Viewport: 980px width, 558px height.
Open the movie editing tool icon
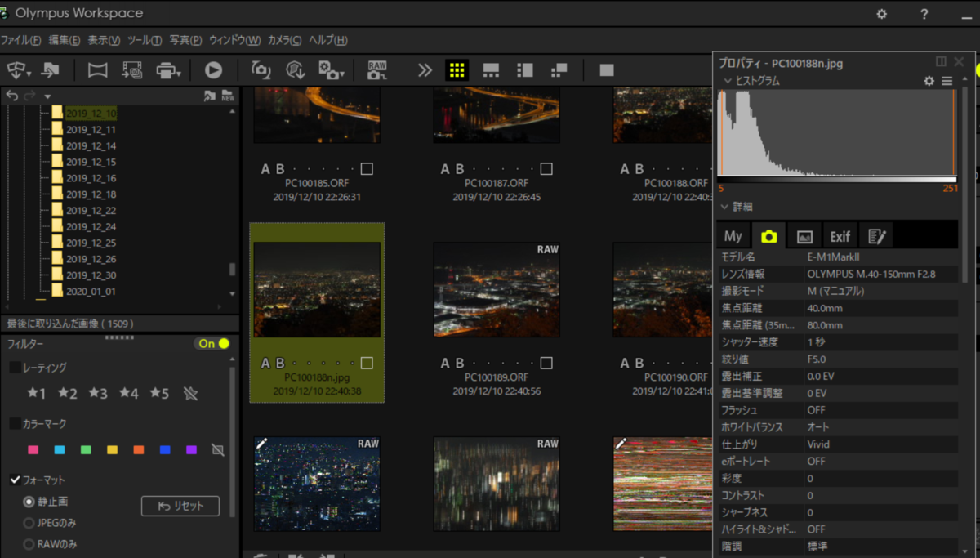pyautogui.click(x=132, y=70)
